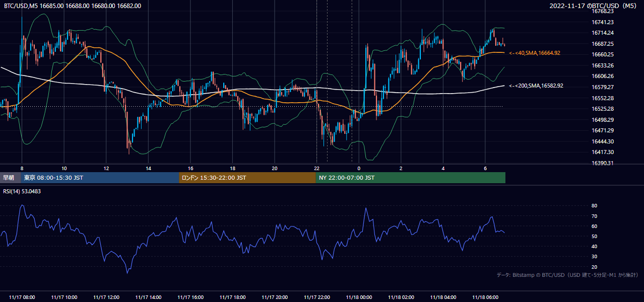Click the date label 11/17 10:00
This screenshot has height=302, width=644.
64,297
